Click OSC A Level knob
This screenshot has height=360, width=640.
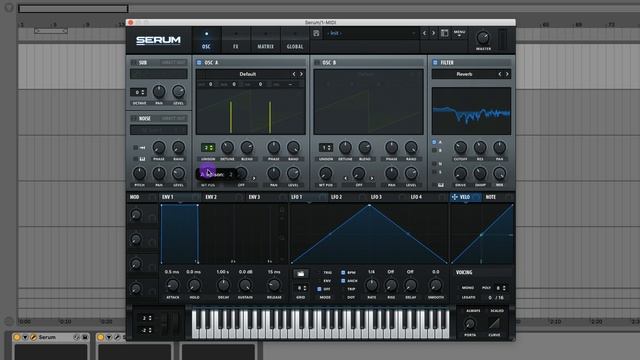[293, 173]
